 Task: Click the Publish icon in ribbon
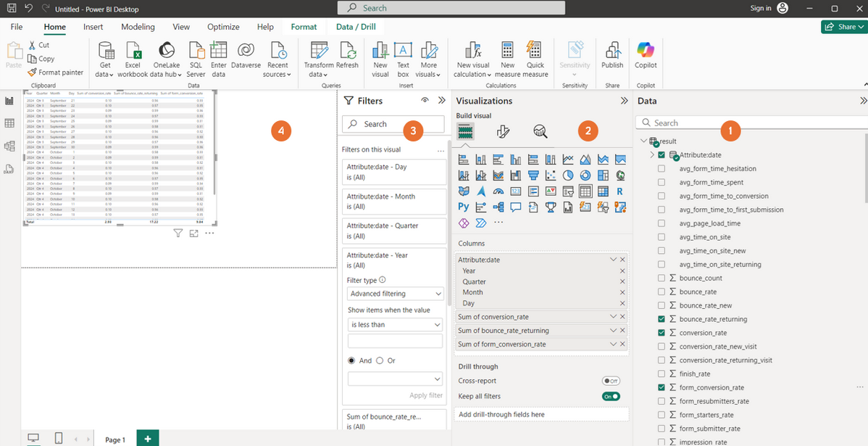pyautogui.click(x=612, y=51)
